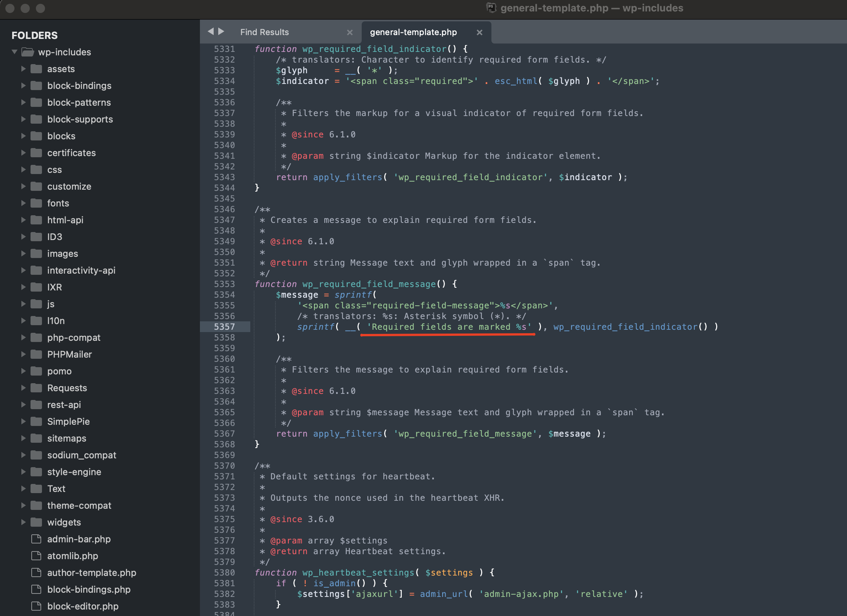Click the title bar document proxy icon
Viewport: 847px width, 616px height.
(491, 8)
